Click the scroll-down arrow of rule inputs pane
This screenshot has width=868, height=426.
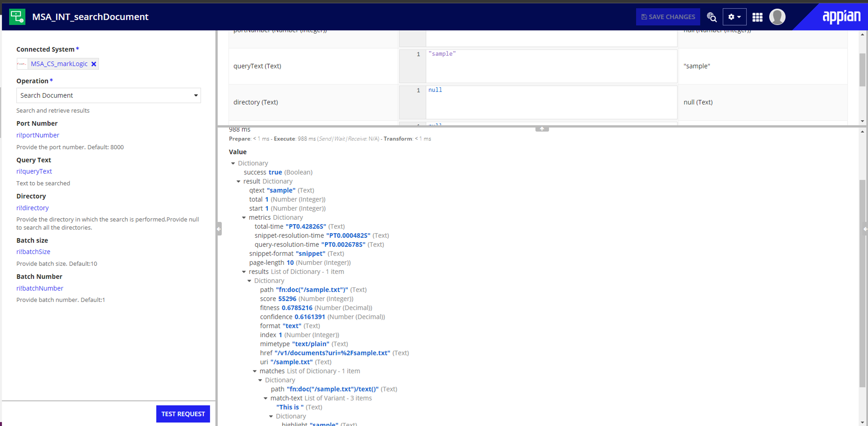[x=862, y=121]
